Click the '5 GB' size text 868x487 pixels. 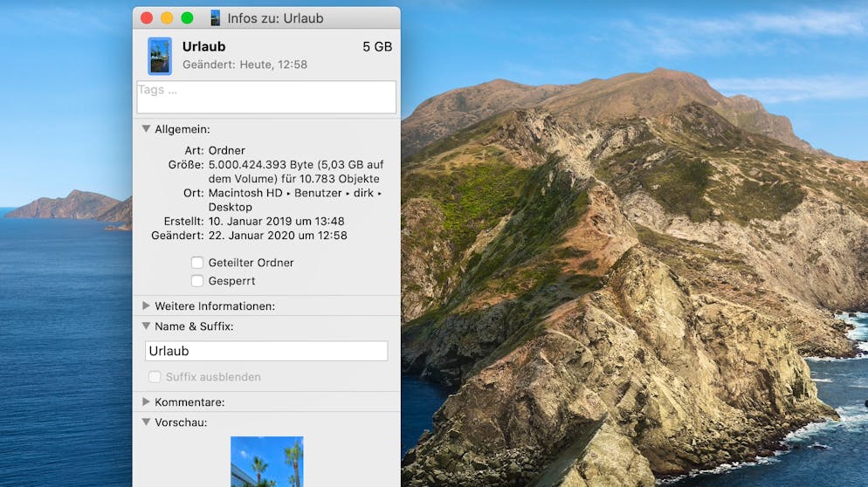pyautogui.click(x=377, y=47)
